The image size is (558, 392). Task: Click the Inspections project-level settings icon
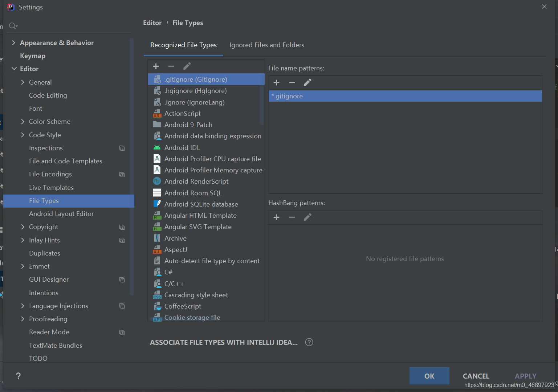point(122,148)
